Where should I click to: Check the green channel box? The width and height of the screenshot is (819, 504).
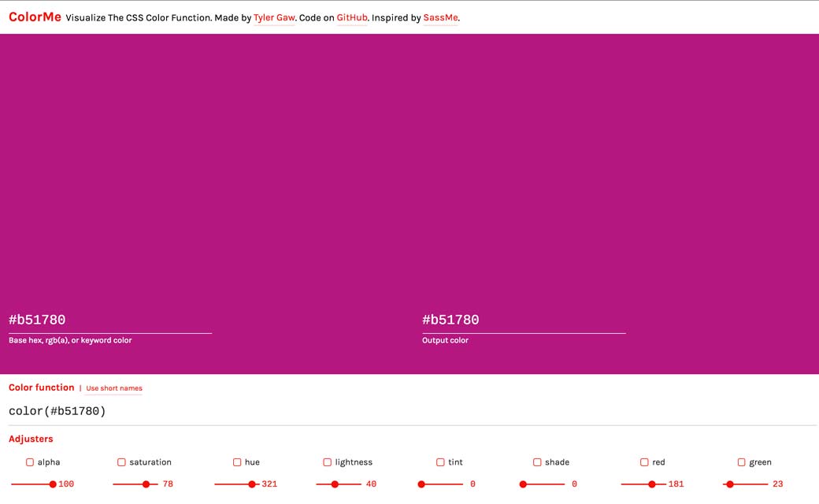tap(741, 462)
